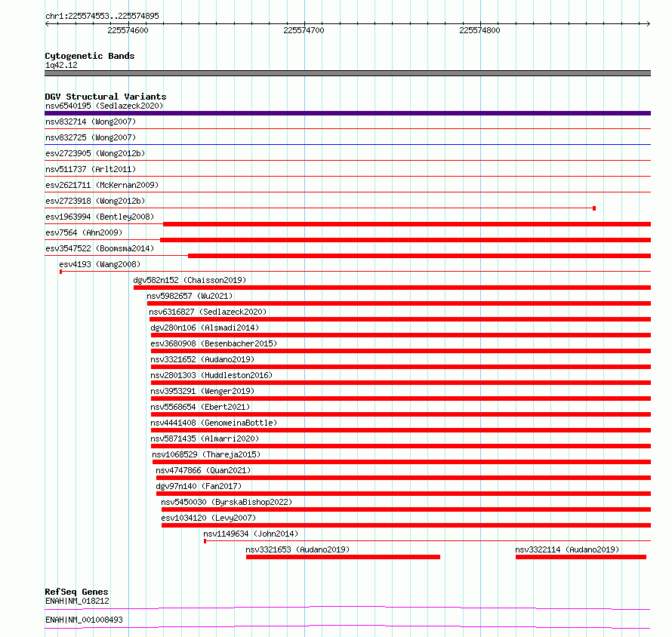Select the Cytogenetic Bands track title
This screenshot has width=672, height=637.
pyautogui.click(x=90, y=56)
